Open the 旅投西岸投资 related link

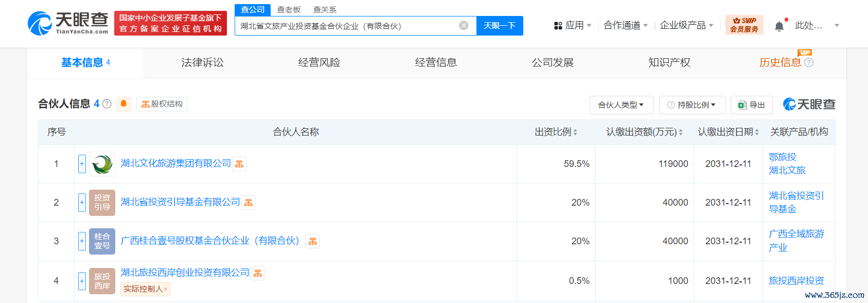click(796, 281)
